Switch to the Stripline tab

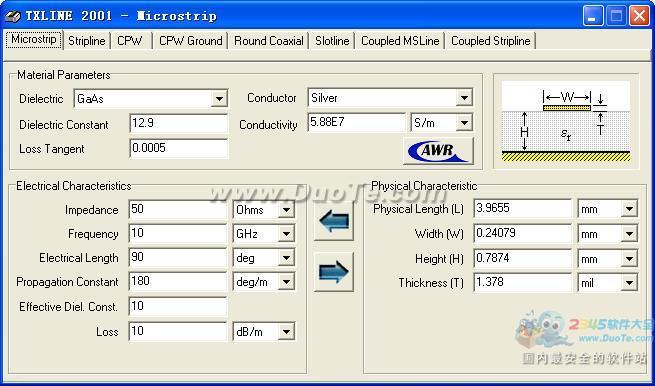coord(86,41)
